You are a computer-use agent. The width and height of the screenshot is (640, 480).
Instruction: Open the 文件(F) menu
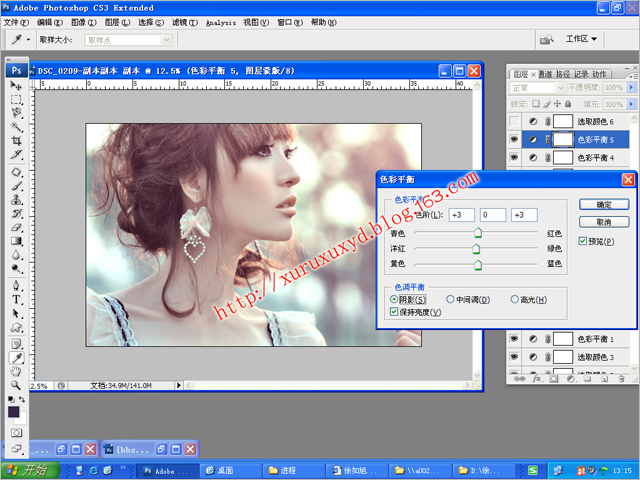(16, 22)
